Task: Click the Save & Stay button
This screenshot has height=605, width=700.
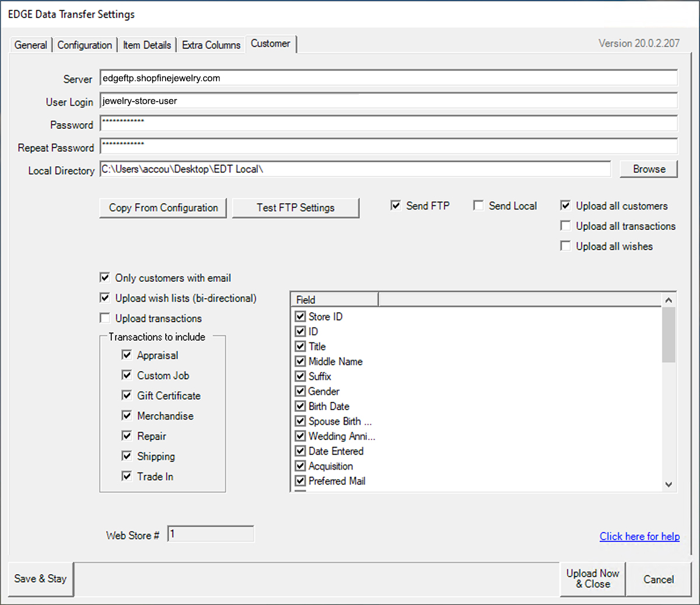Action: (x=40, y=579)
